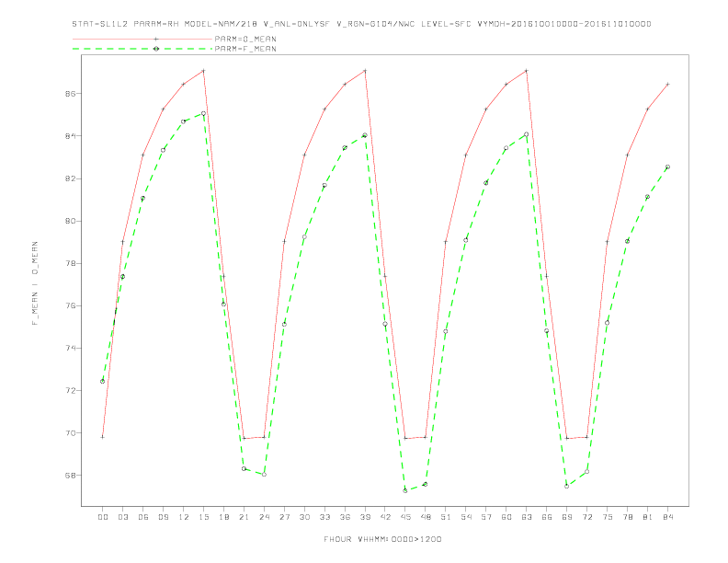Click x-axis tick label 21
728x563 pixels.
[245, 517]
